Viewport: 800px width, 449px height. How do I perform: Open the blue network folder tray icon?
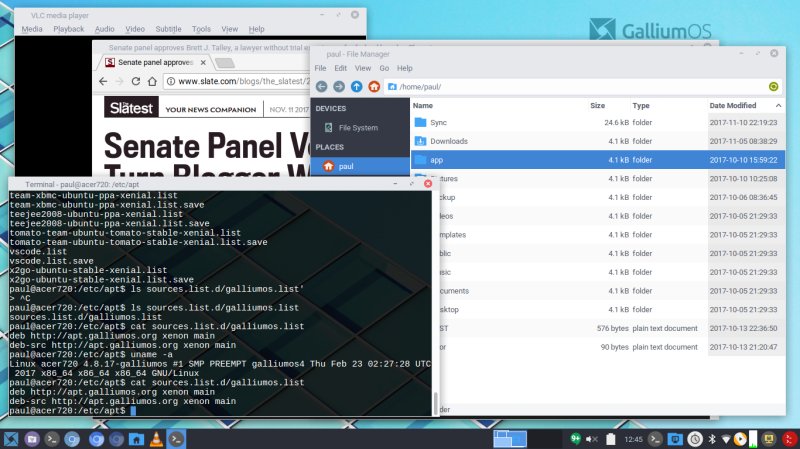pos(674,439)
